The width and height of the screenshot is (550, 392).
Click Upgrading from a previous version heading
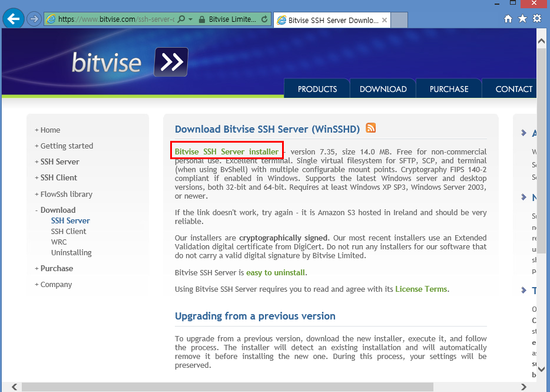(255, 316)
